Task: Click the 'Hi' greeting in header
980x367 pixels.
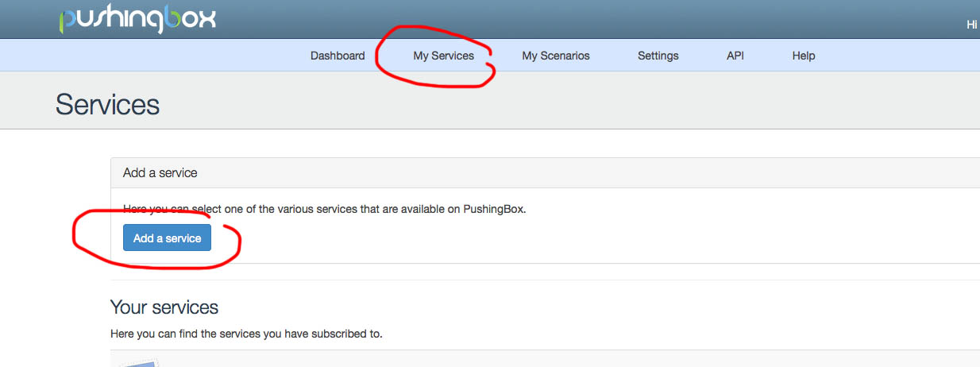Action: pos(971,25)
